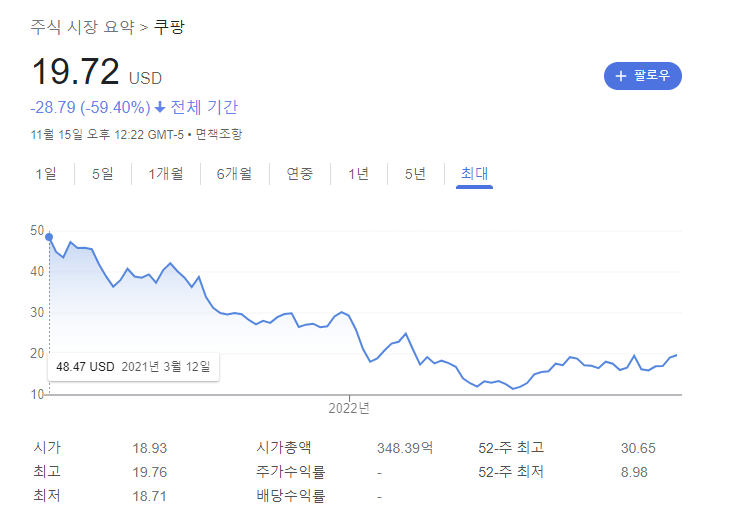Select the 5년 time range tab
The height and width of the screenshot is (512, 730).
(x=415, y=174)
